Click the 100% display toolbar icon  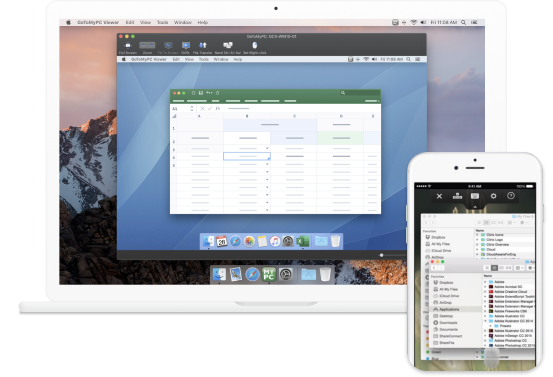pos(186,45)
